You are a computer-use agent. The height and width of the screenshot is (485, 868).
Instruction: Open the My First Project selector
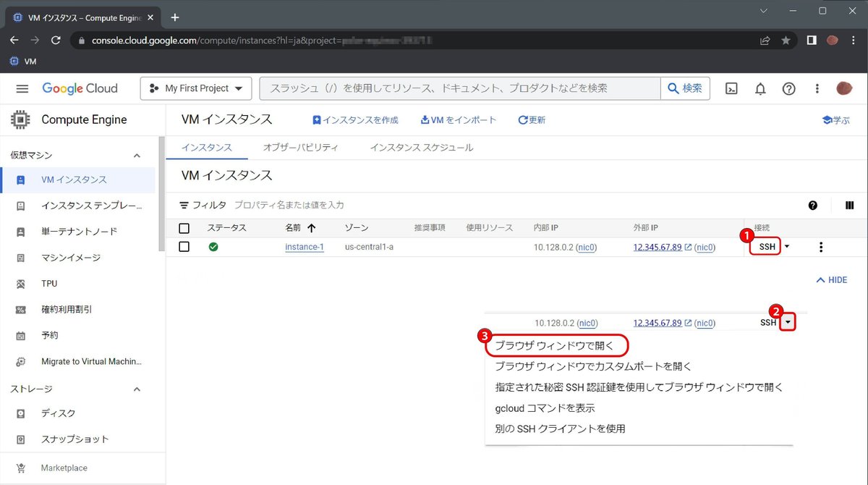[x=196, y=88]
